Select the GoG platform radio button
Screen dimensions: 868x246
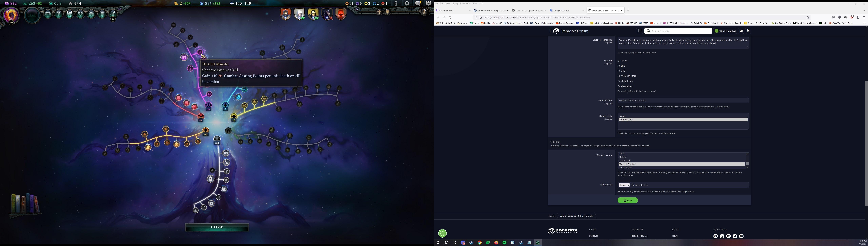(x=619, y=71)
